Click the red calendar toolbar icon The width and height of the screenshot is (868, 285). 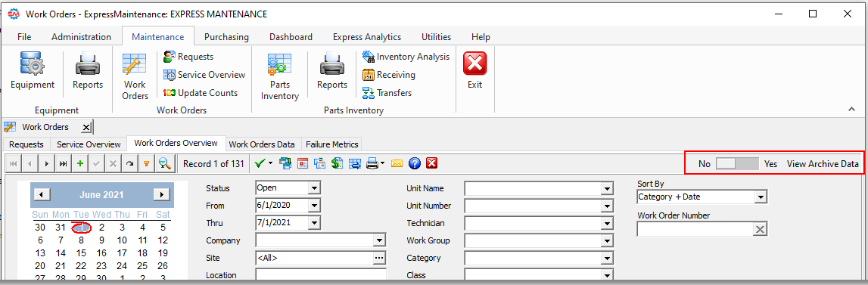[x=303, y=163]
